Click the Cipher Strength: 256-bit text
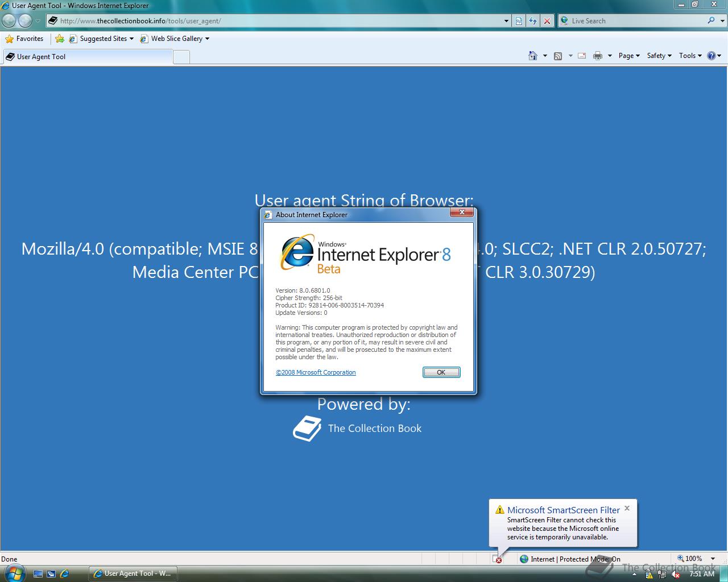The width and height of the screenshot is (728, 582). 309,298
